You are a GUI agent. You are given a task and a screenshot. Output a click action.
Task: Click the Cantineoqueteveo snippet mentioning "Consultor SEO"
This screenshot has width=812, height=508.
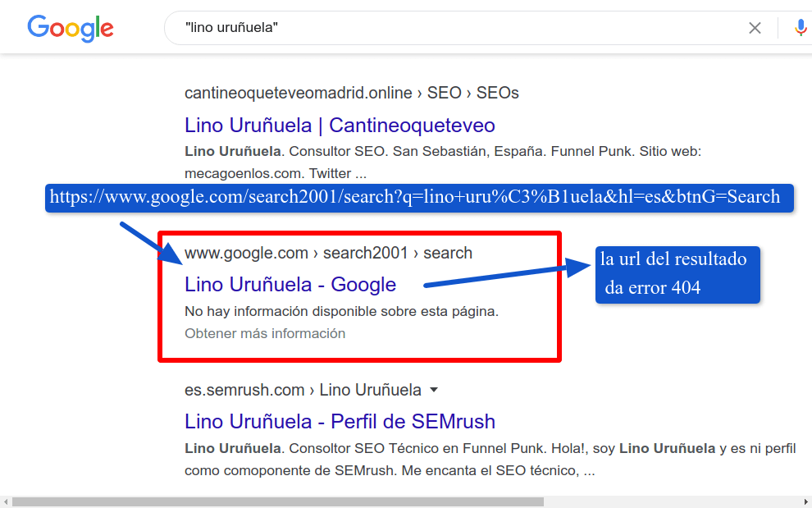pos(443,162)
